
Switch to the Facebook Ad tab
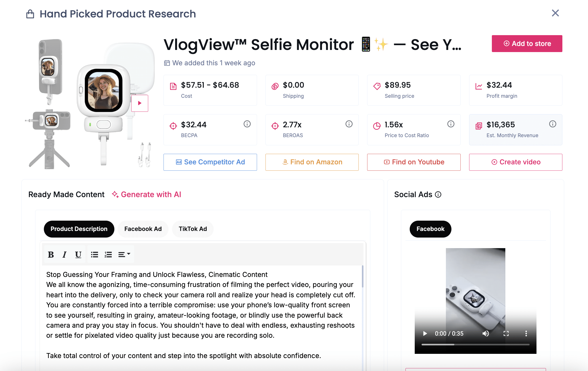point(143,229)
